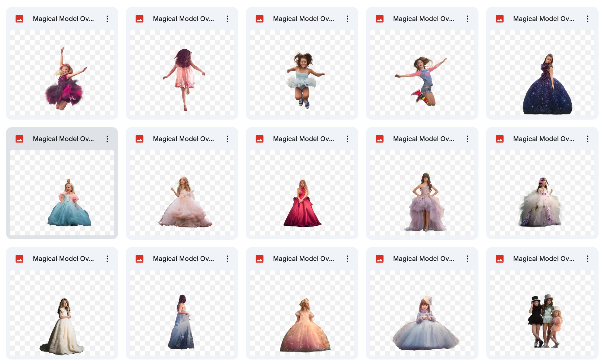Select the thumbnail of the girl in the teal gown with a crown
602x364 pixels.
pyautogui.click(x=62, y=193)
